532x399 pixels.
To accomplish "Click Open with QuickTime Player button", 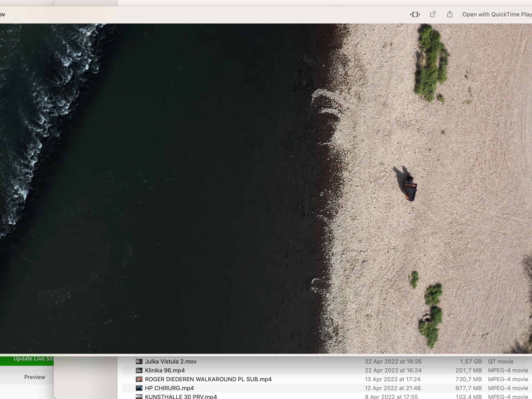I will (x=496, y=14).
